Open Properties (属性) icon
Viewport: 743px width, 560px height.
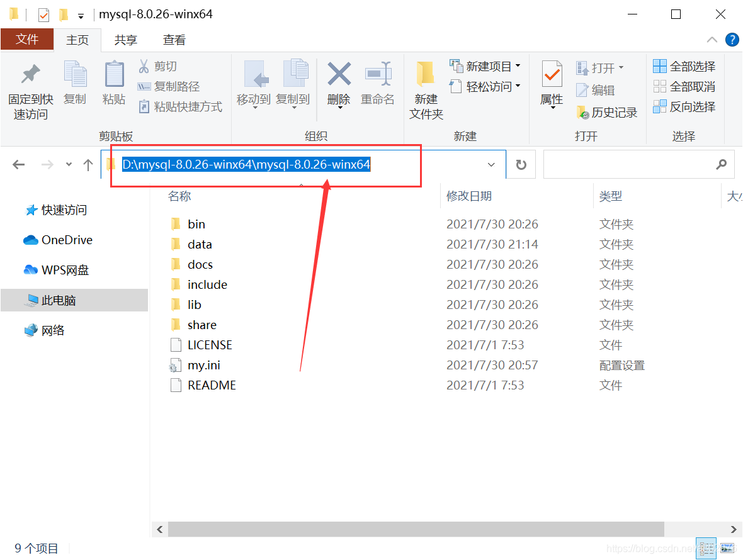(552, 74)
